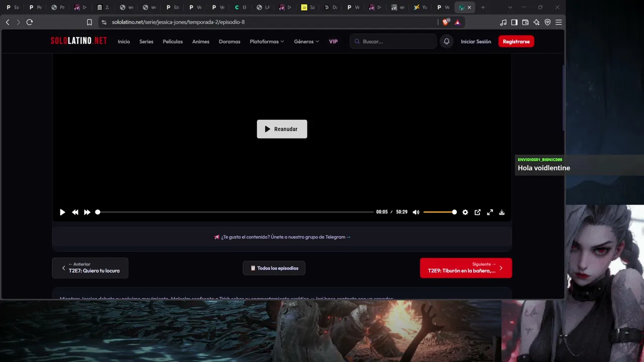The height and width of the screenshot is (362, 644).
Task: Mute the video player audio
Action: click(x=416, y=212)
